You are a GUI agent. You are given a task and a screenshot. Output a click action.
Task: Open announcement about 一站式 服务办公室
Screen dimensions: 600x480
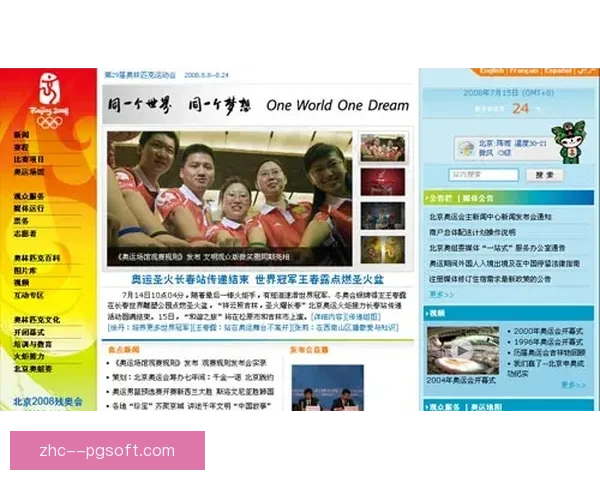coord(497,248)
